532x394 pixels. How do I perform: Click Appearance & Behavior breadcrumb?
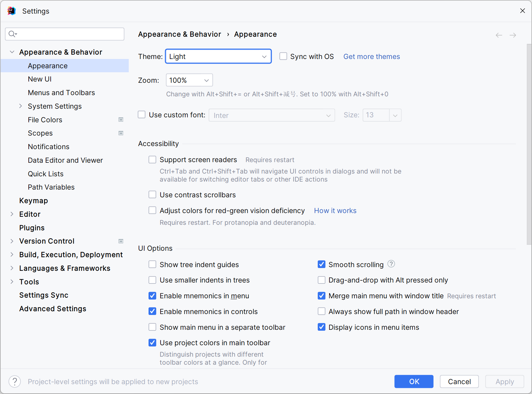[179, 34]
